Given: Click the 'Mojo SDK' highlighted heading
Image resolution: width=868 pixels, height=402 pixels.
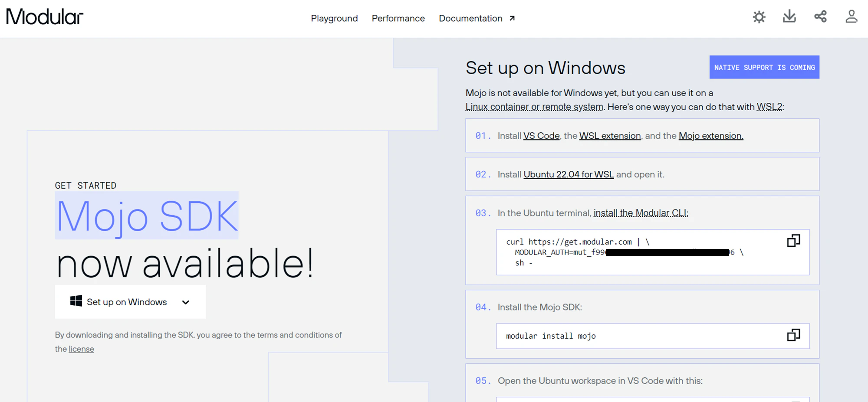Looking at the screenshot, I should (147, 216).
